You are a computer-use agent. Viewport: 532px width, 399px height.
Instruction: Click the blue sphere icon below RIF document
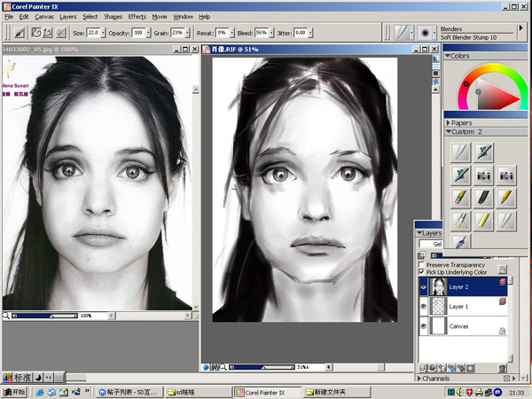click(206, 367)
